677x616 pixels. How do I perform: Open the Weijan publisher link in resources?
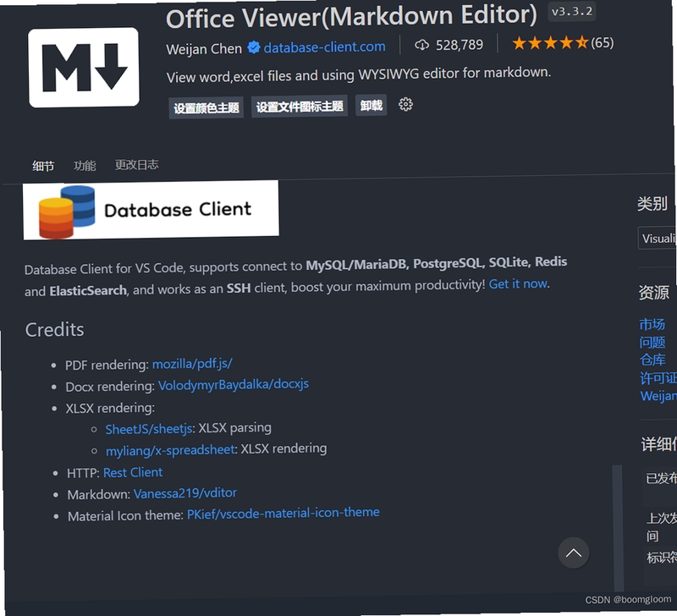coord(659,396)
